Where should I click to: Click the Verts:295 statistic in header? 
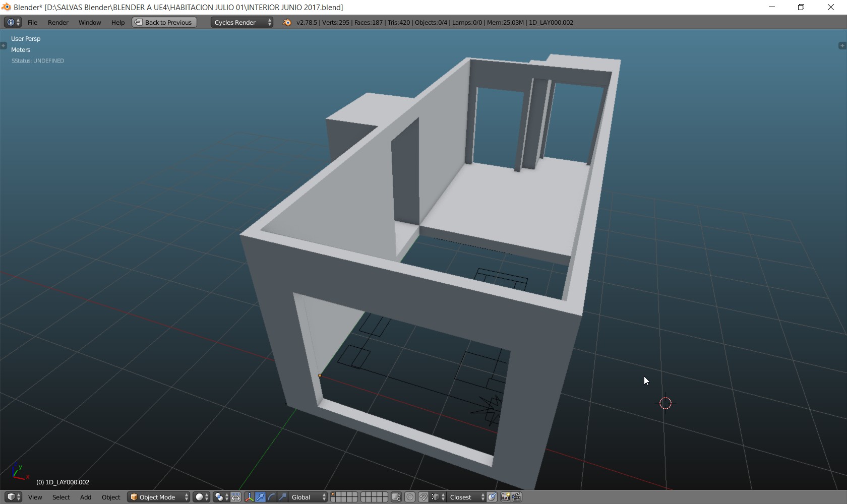click(336, 22)
